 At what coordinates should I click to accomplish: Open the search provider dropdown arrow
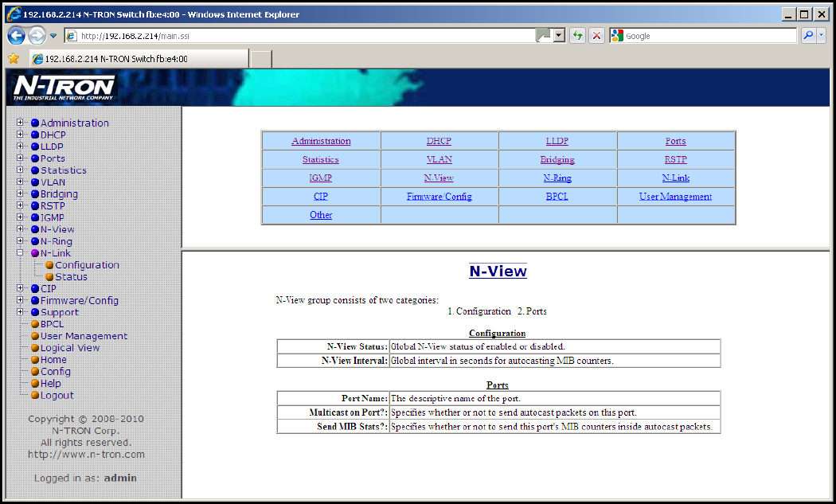[x=821, y=36]
